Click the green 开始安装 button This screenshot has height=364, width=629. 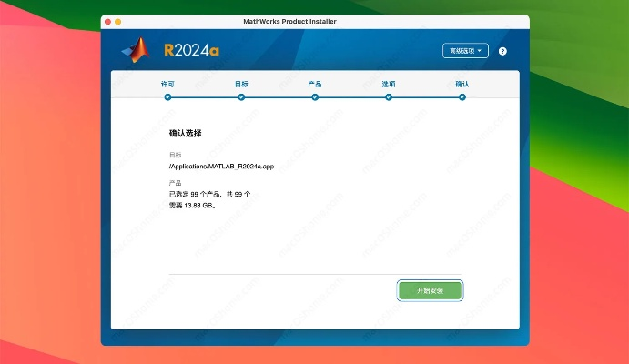[x=430, y=290]
